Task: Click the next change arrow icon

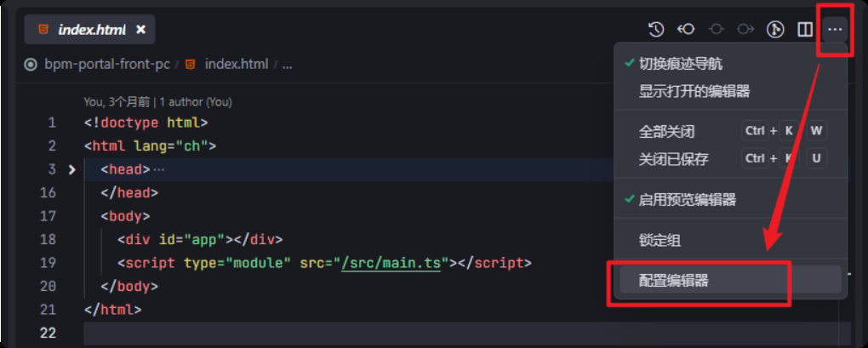Action: pyautogui.click(x=745, y=29)
